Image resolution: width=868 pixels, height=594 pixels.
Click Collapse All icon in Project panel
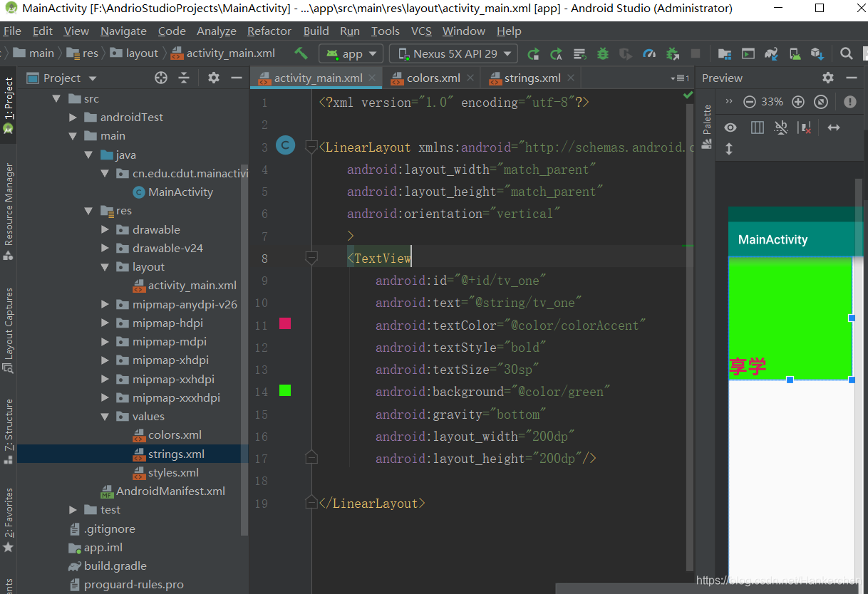click(x=184, y=78)
